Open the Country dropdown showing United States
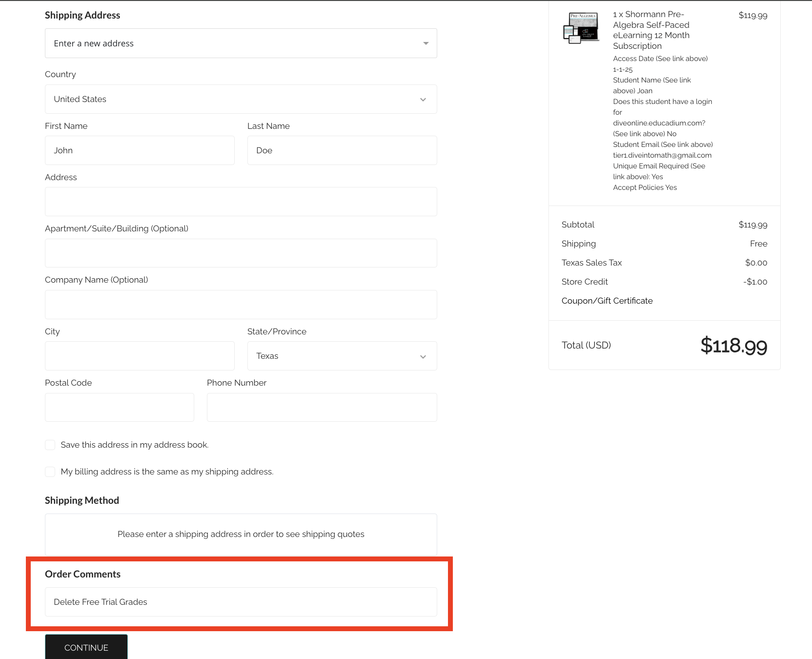Viewport: 812px width, 659px height. click(241, 99)
